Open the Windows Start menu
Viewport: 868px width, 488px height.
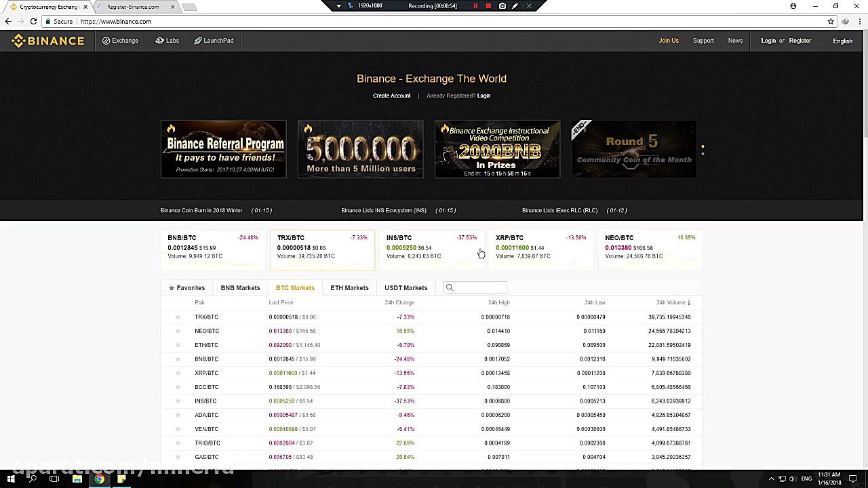click(11, 479)
